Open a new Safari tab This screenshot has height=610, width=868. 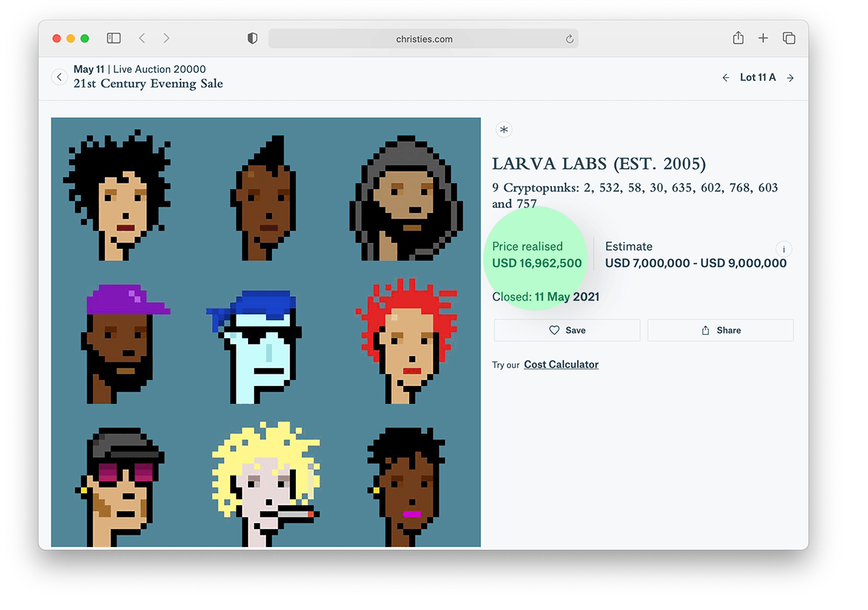point(763,38)
